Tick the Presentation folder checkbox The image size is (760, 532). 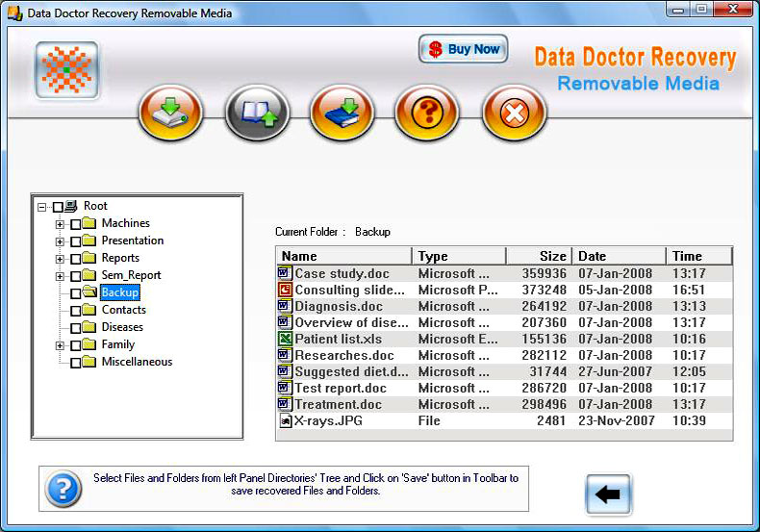[76, 241]
